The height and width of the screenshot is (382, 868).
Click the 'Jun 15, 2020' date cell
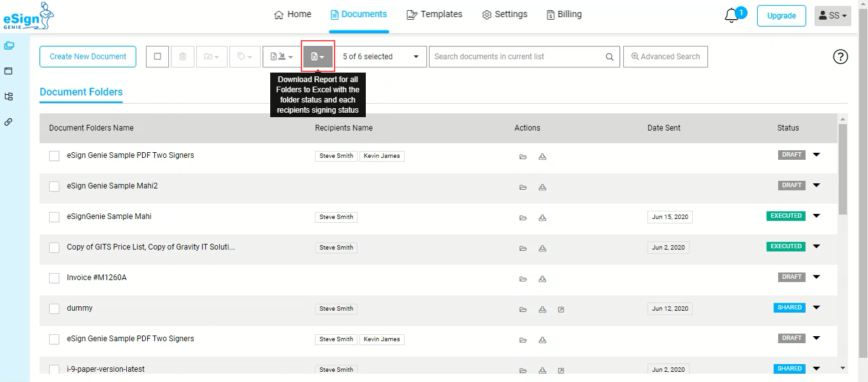click(670, 217)
